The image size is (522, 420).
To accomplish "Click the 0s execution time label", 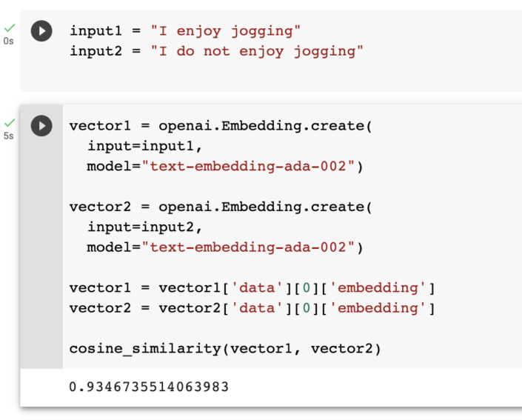I will [x=9, y=41].
